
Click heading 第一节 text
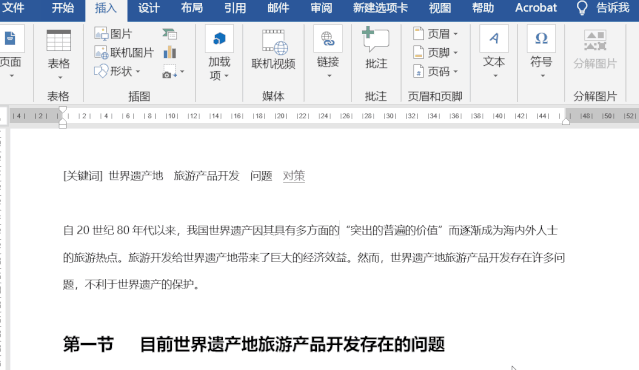[88, 344]
